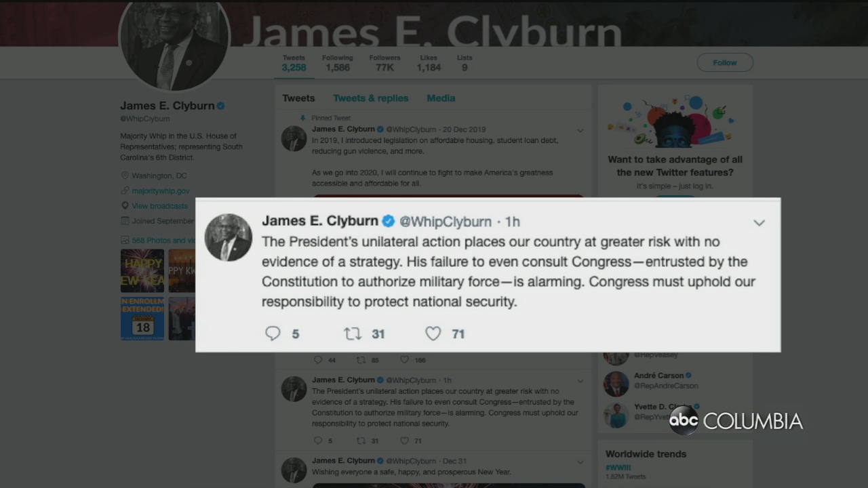Reply to the highlighted Clyburn tweet

click(x=273, y=333)
